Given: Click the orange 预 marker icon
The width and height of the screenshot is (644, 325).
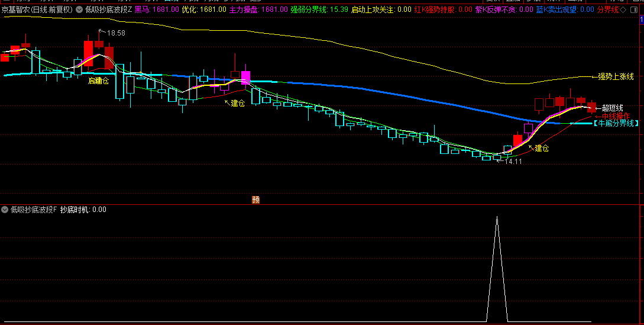Looking at the screenshot, I should pyautogui.click(x=255, y=200).
